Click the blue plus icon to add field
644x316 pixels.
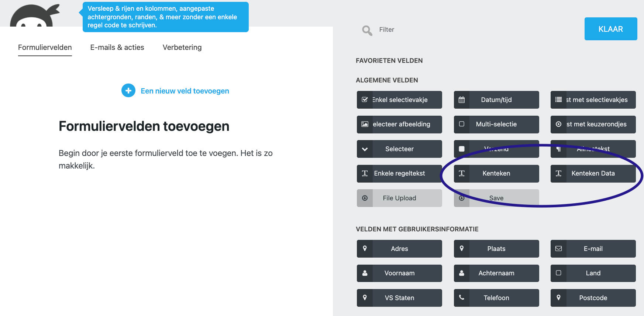(x=128, y=91)
